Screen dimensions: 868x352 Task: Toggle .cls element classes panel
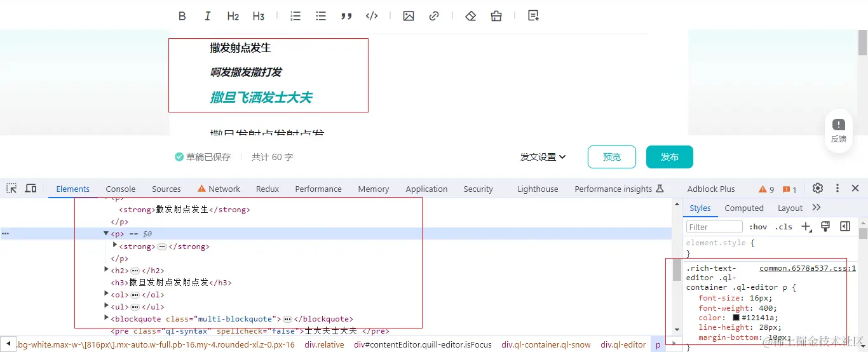pyautogui.click(x=783, y=227)
